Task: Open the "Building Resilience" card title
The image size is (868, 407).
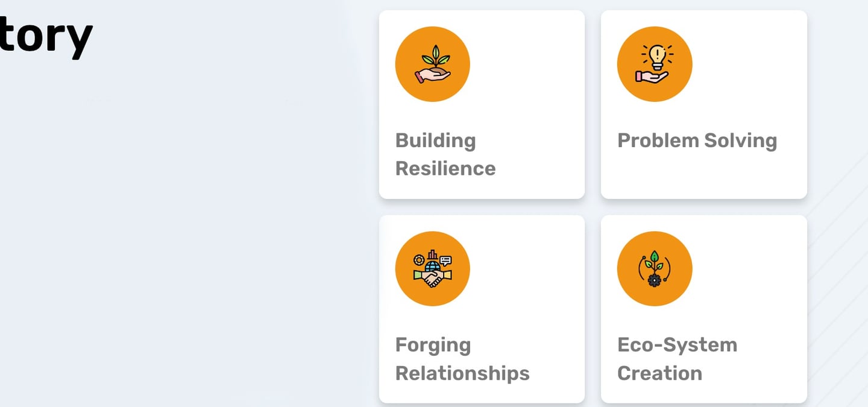Action: coord(445,154)
